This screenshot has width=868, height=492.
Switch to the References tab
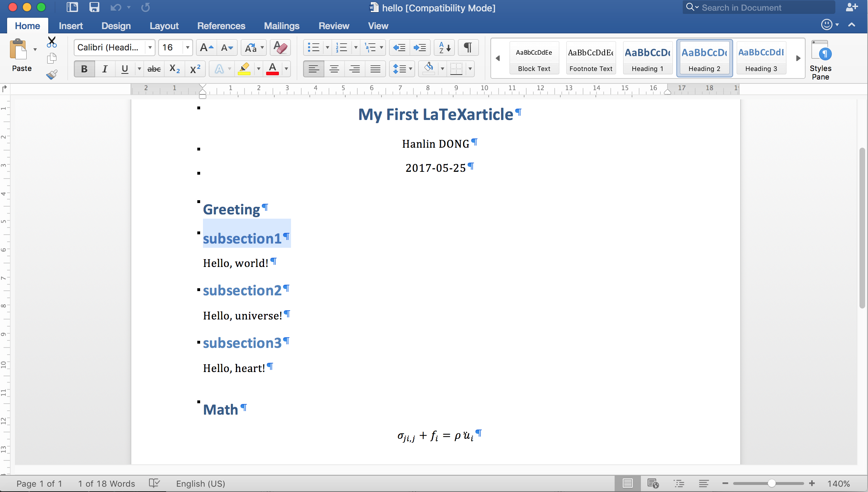pos(221,26)
